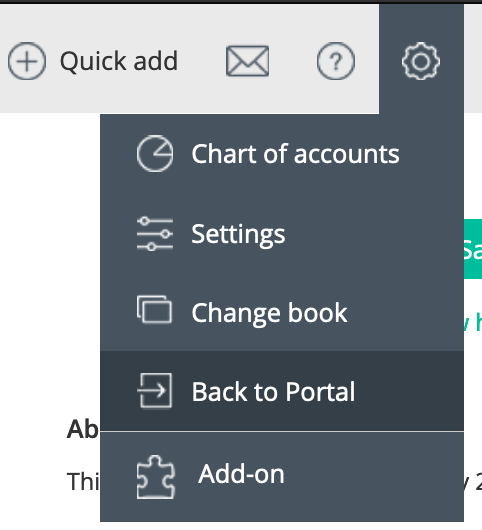Click the cut-off text right of Add-on

coord(473,480)
